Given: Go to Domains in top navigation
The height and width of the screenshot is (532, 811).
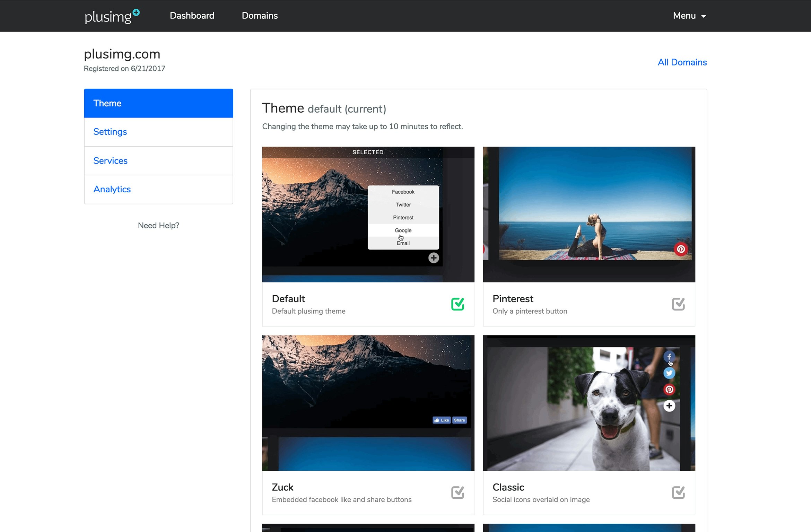Looking at the screenshot, I should click(x=260, y=16).
